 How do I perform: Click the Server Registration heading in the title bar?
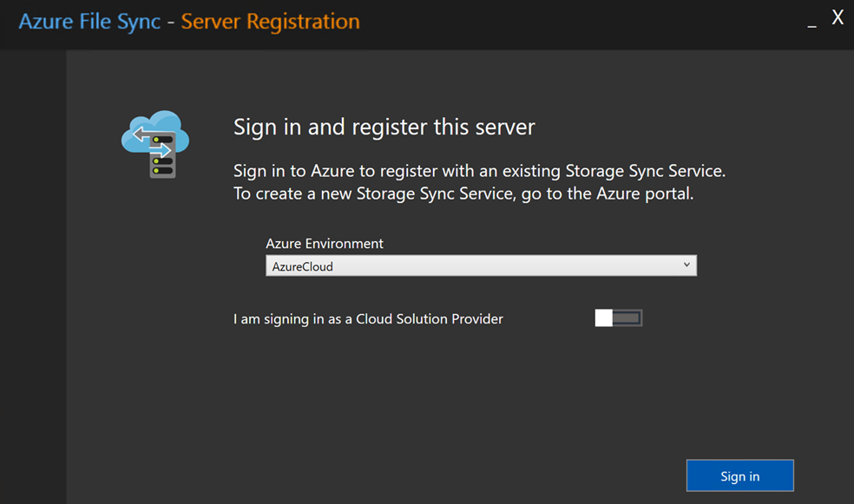270,21
